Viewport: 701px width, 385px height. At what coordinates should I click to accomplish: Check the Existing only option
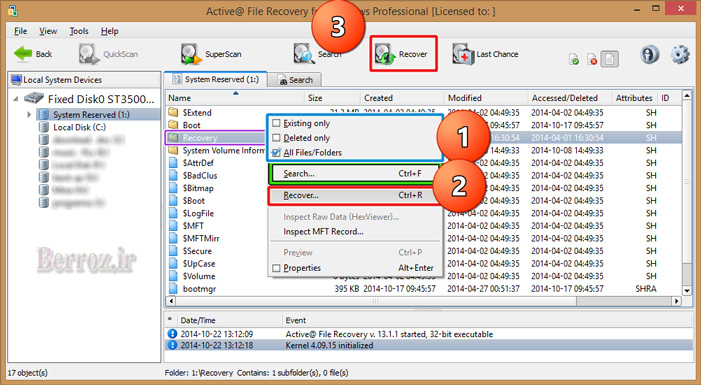coord(276,123)
